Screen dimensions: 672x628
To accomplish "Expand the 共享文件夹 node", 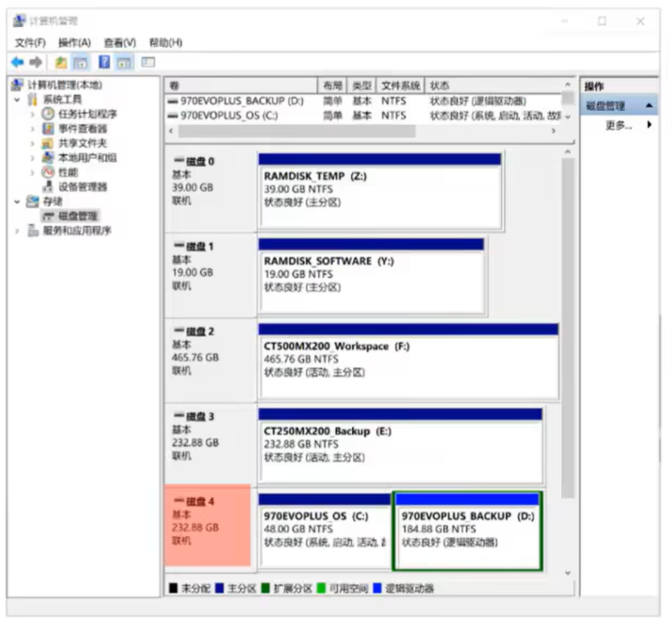I will coord(32,144).
